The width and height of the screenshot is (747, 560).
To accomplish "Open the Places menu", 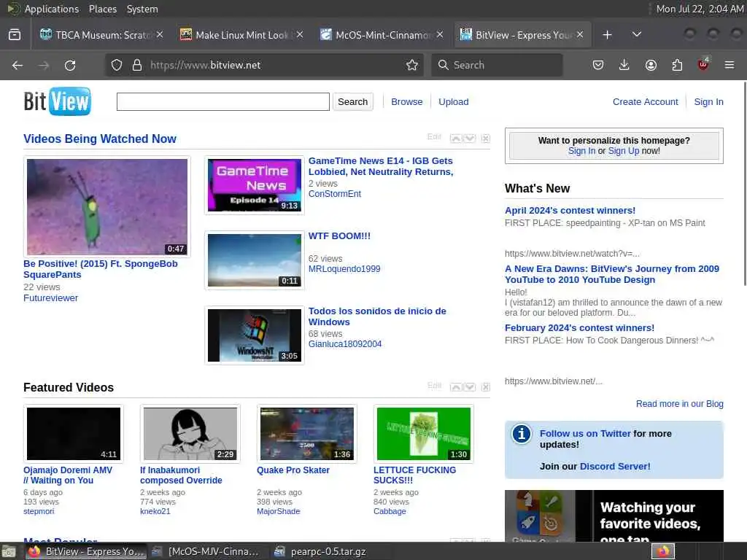I will click(102, 9).
